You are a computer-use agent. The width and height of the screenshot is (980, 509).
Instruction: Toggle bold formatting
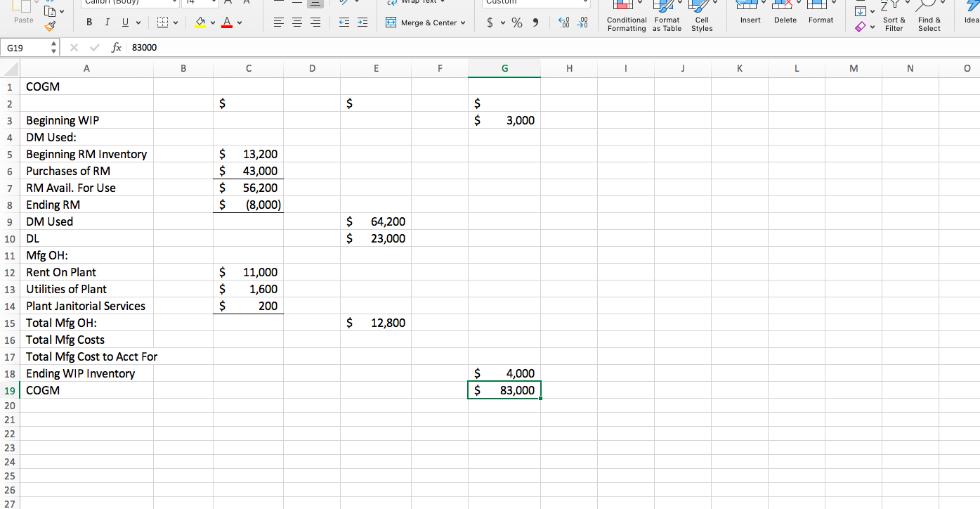[x=89, y=22]
